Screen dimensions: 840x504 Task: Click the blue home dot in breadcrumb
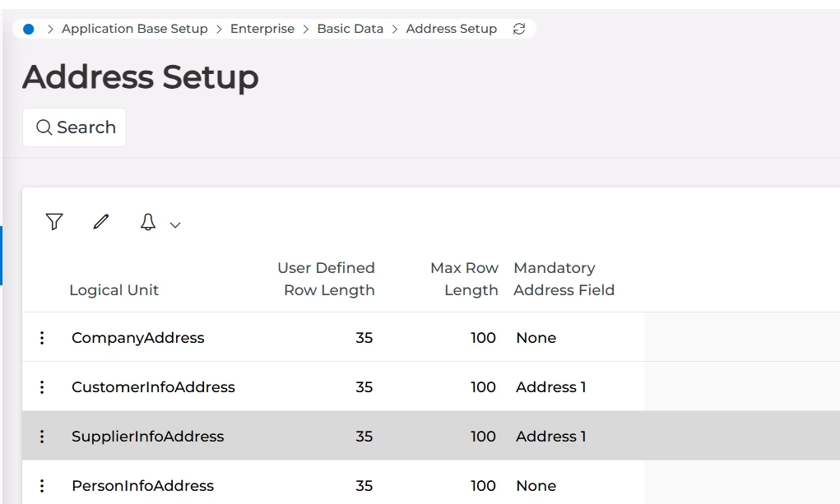pos(29,29)
